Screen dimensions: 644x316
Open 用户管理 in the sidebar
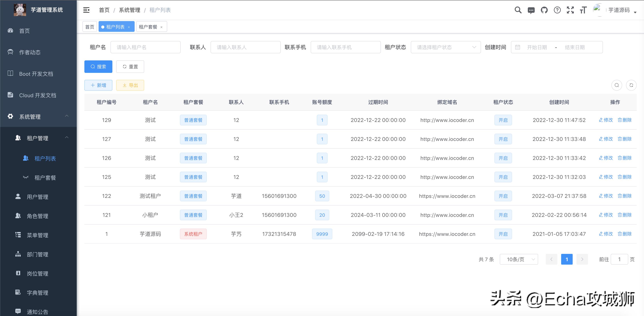(x=38, y=197)
